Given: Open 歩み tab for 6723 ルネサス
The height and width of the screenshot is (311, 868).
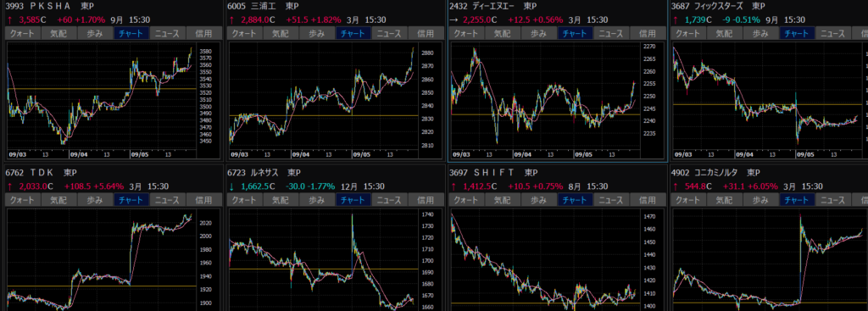Looking at the screenshot, I should click(x=317, y=200).
